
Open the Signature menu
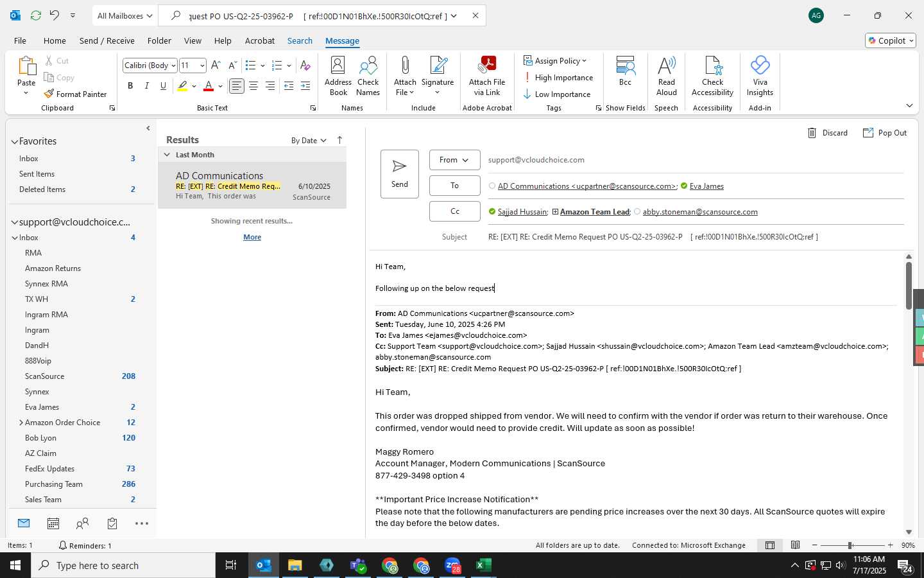click(438, 76)
